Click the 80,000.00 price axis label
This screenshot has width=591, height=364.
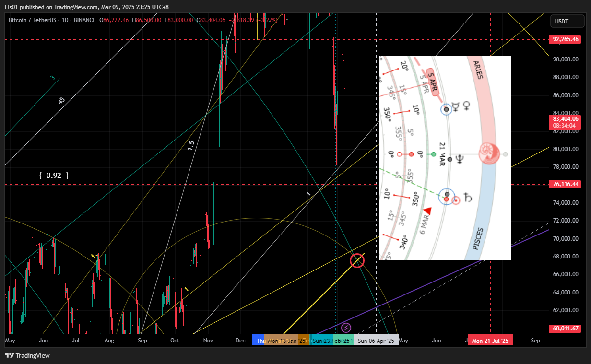click(x=566, y=149)
